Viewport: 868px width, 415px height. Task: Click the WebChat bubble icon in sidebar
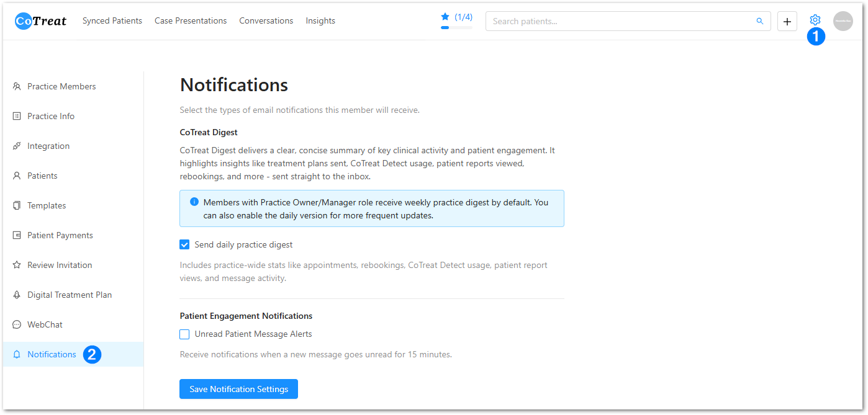pos(17,325)
